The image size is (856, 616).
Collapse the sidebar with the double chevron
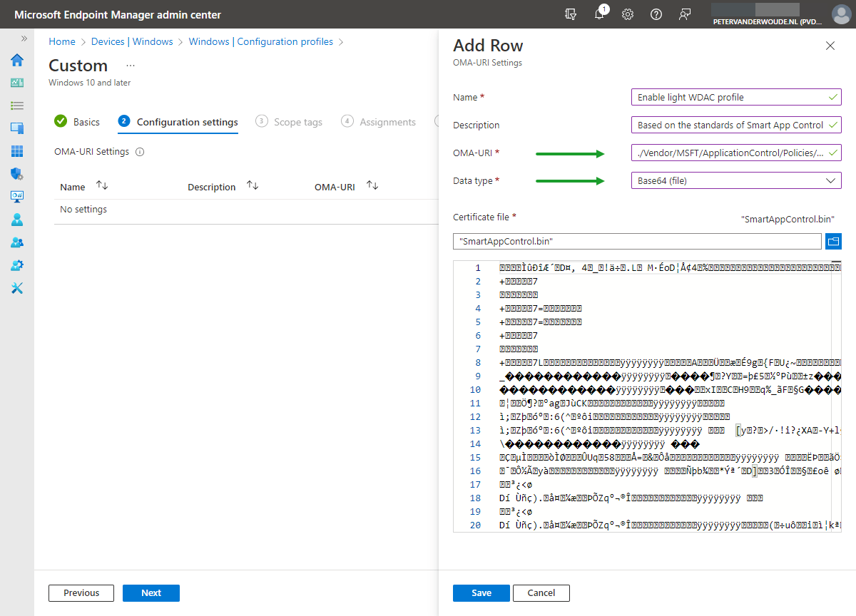[x=24, y=39]
